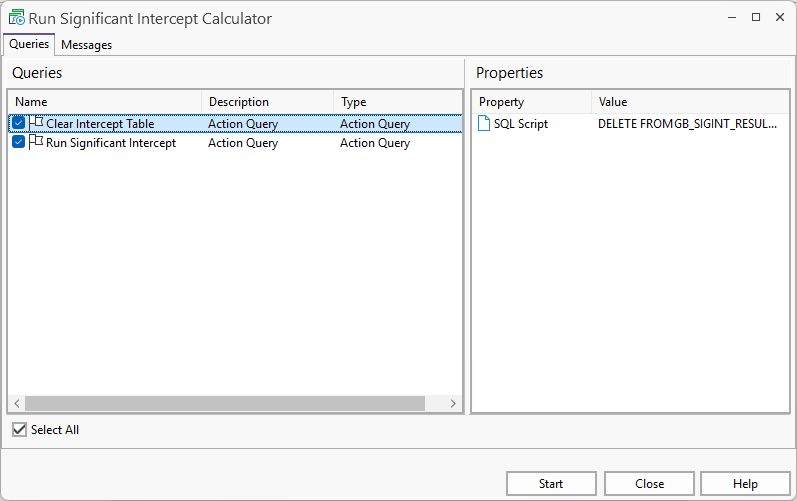Sort queries by the Name column header

tap(104, 102)
